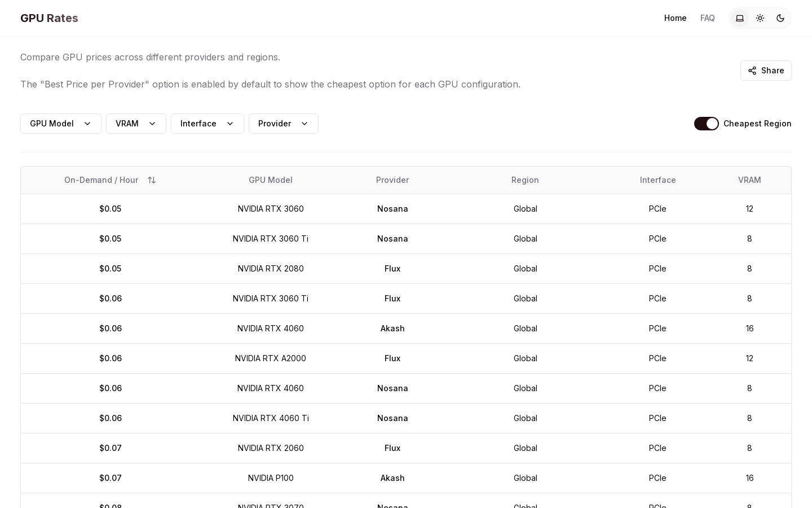The width and height of the screenshot is (812, 508).
Task: Click Flux provider in RTX A2000 row
Action: coord(392,358)
